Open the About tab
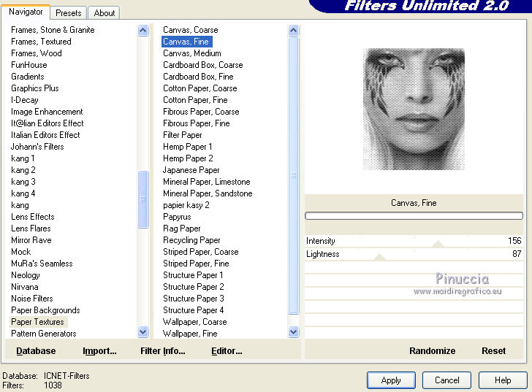The image size is (532, 392). 104,13
